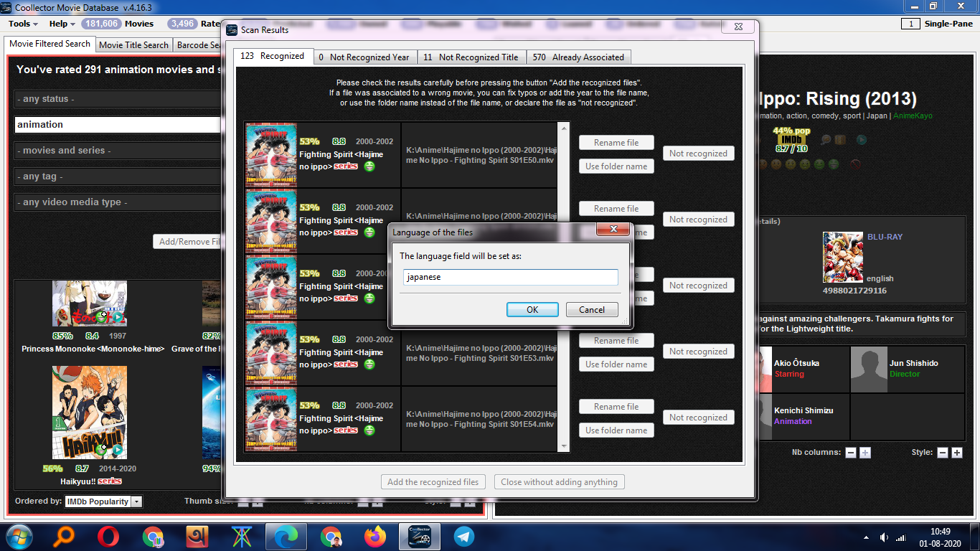Viewport: 980px width, 551px height.
Task: Decrease Nb columns with minus button
Action: 851,453
